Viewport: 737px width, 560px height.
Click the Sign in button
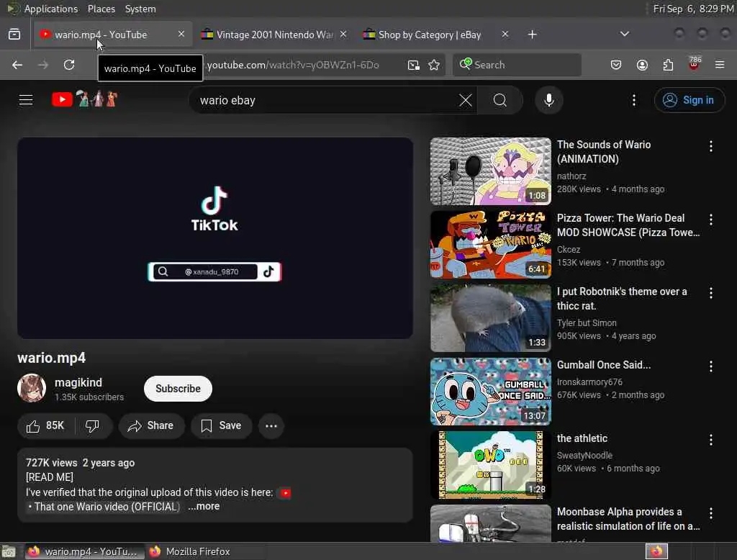689,100
